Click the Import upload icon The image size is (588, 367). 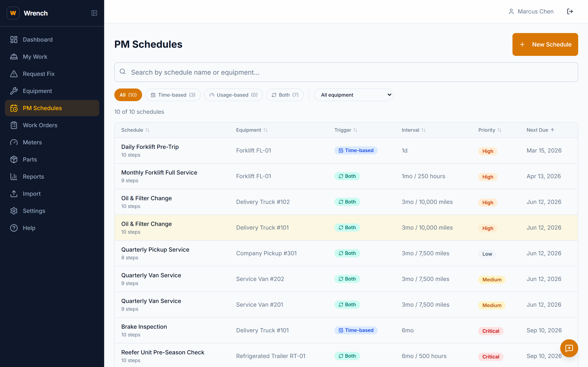tap(14, 193)
